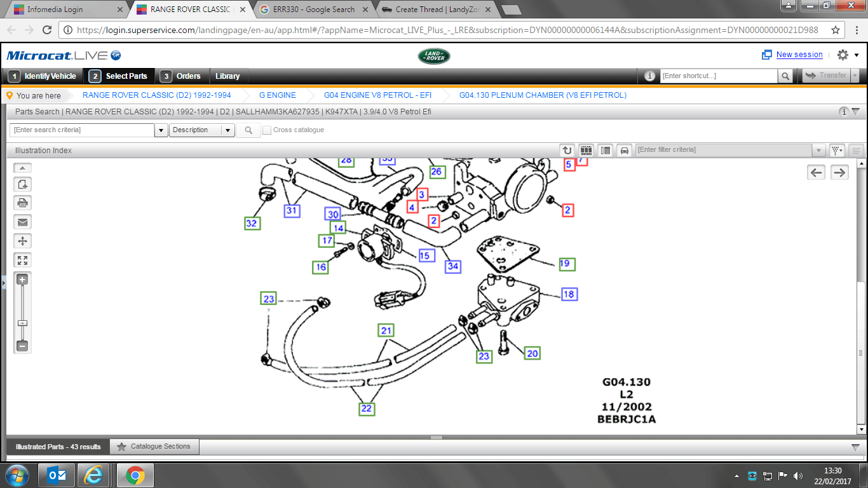Click the back/return arrow in Illustration Index toolbar
The width and height of the screenshot is (868, 488).
567,151
